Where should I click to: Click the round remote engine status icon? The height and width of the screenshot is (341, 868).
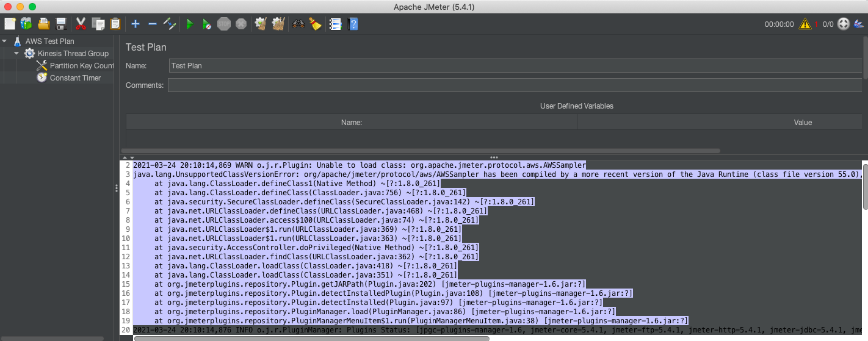point(844,24)
